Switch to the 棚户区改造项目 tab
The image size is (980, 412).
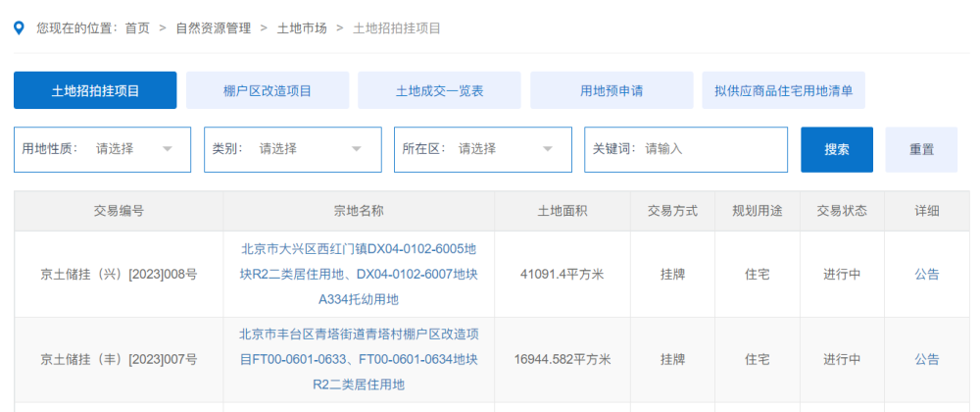point(268,90)
